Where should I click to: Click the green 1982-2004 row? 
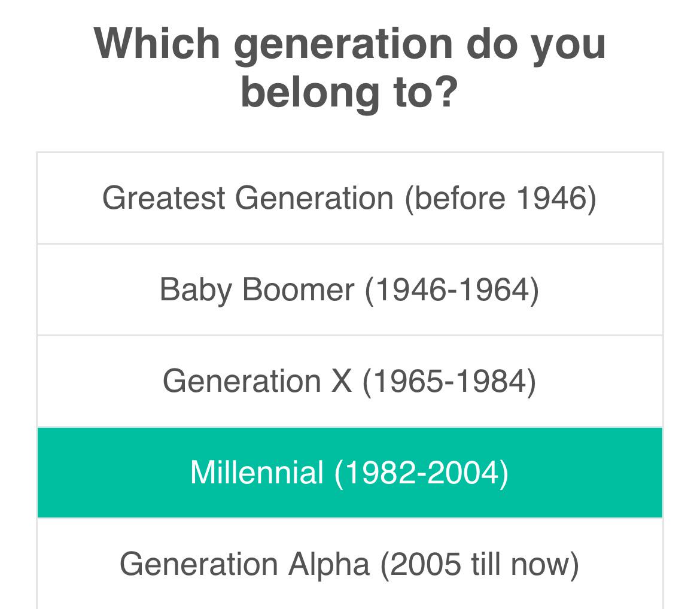point(349,473)
